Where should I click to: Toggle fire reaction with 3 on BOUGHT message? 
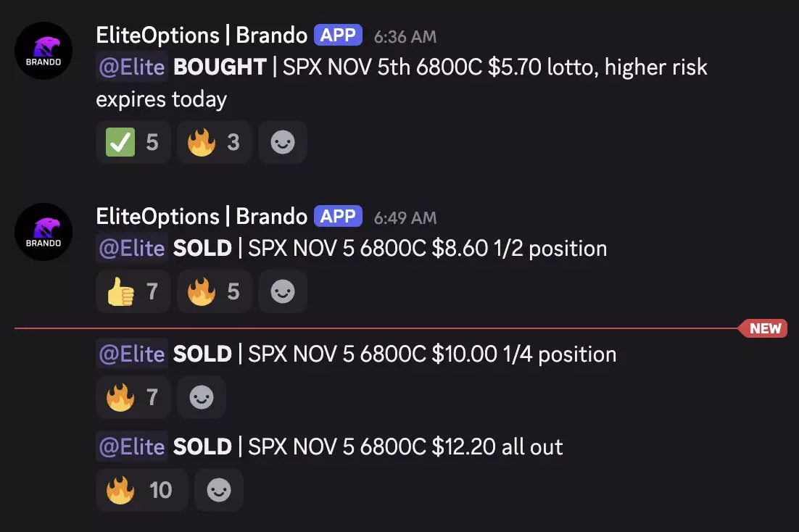point(214,142)
